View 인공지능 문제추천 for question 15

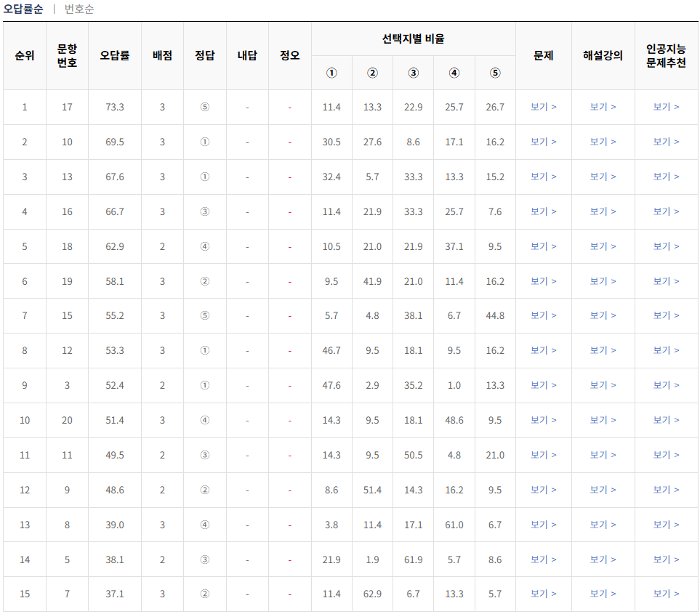[x=666, y=315]
